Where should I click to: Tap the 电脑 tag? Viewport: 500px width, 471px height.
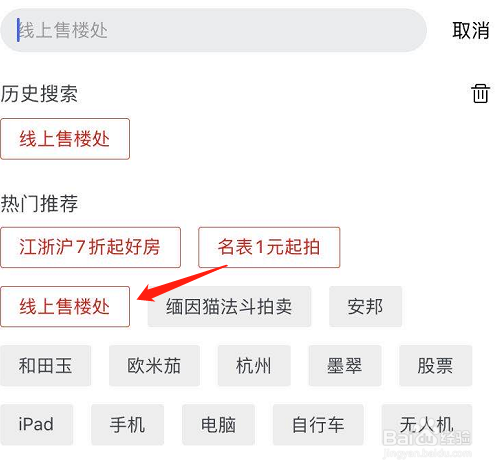click(218, 425)
